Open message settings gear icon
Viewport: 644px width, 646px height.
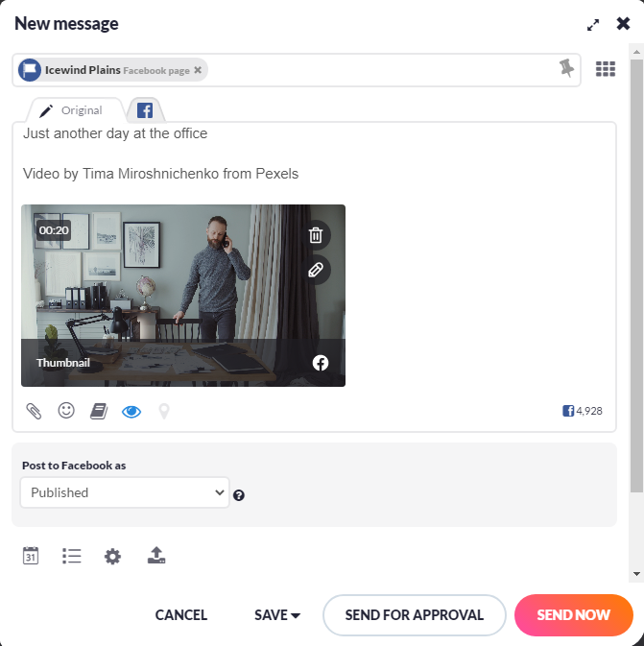click(x=112, y=557)
